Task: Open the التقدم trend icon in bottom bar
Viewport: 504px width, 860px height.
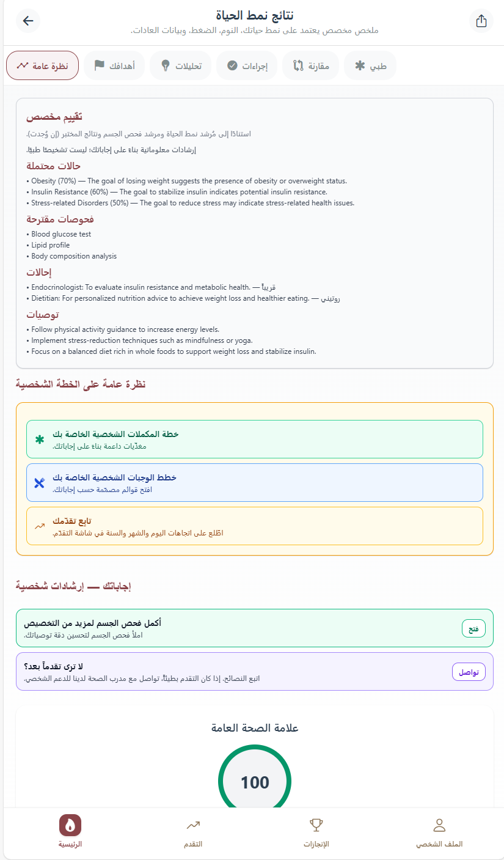Action: 193,825
